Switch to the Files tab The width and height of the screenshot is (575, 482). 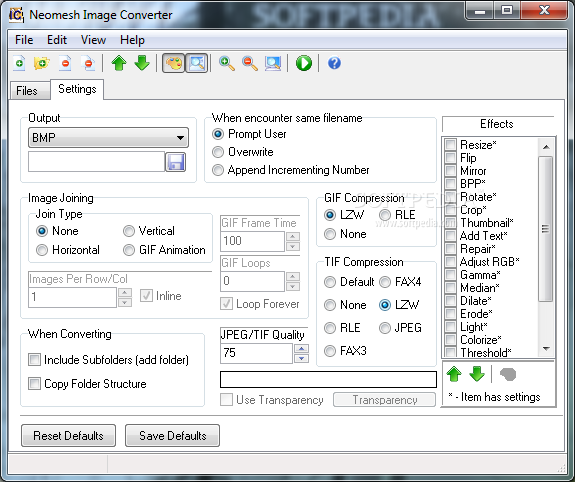(27, 91)
